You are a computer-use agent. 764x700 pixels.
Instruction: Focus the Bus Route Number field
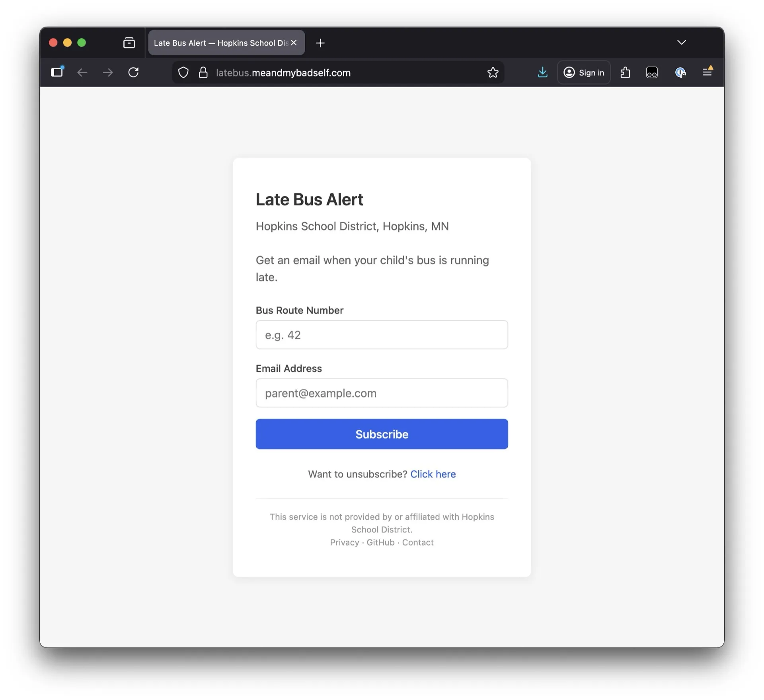[x=382, y=335]
